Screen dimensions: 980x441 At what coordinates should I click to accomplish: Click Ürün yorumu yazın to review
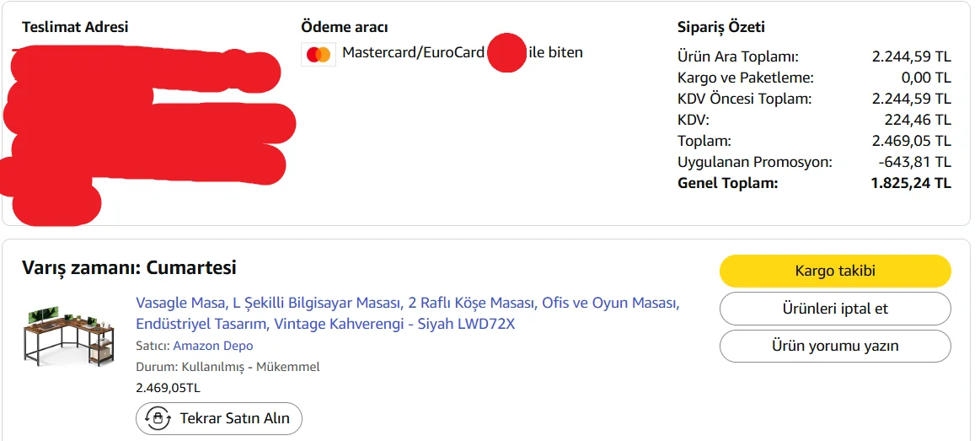point(834,346)
